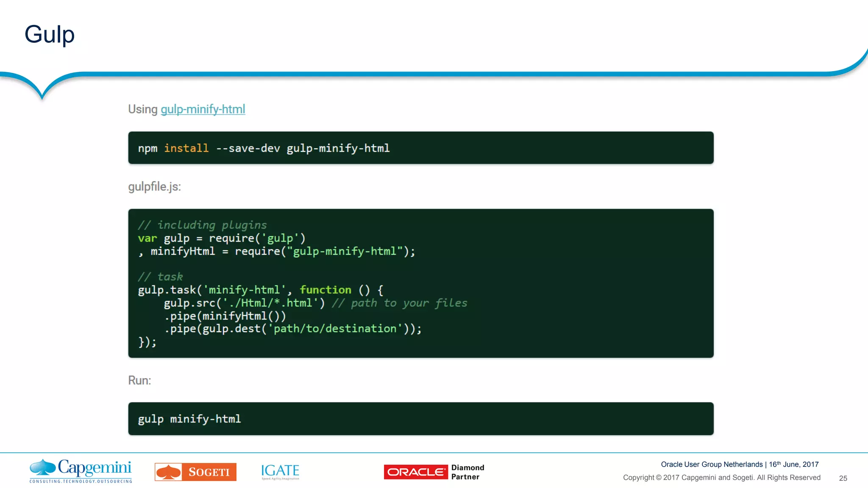
Task: Click the Sogeti logo
Action: [195, 472]
